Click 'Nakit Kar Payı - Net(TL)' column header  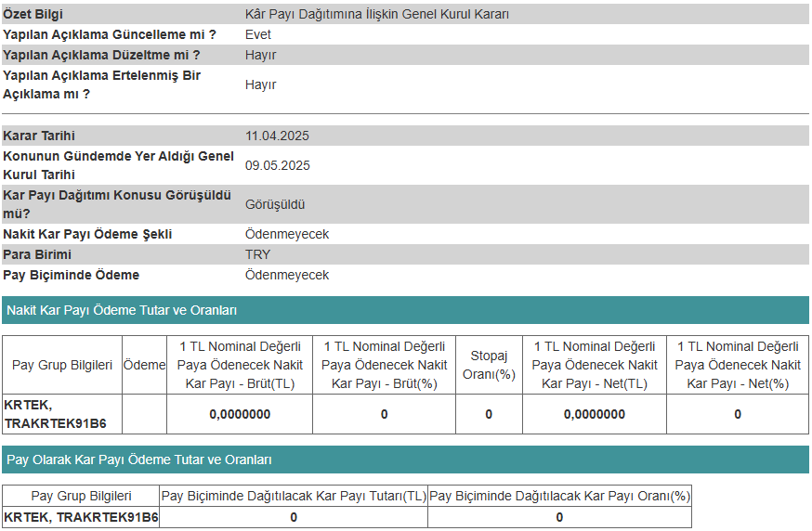(595, 365)
